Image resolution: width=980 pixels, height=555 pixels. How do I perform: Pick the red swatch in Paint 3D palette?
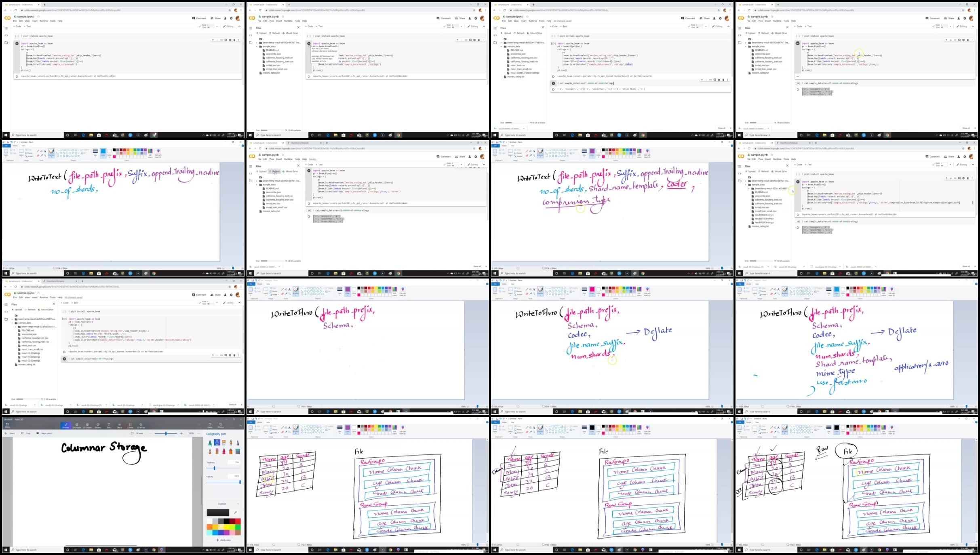click(x=238, y=521)
